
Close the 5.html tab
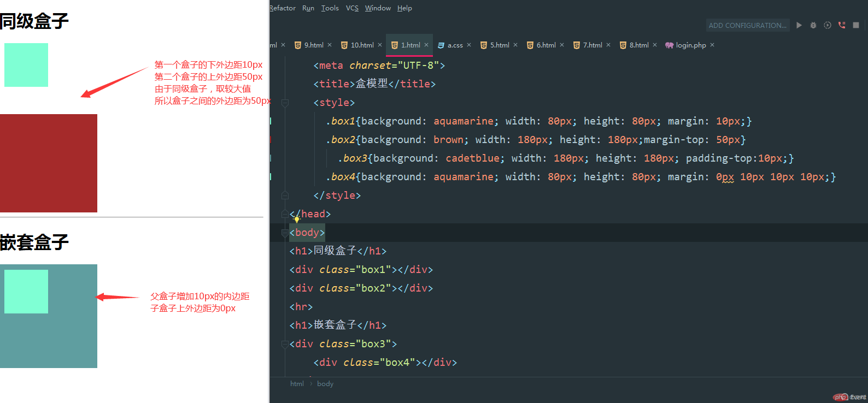tap(515, 45)
